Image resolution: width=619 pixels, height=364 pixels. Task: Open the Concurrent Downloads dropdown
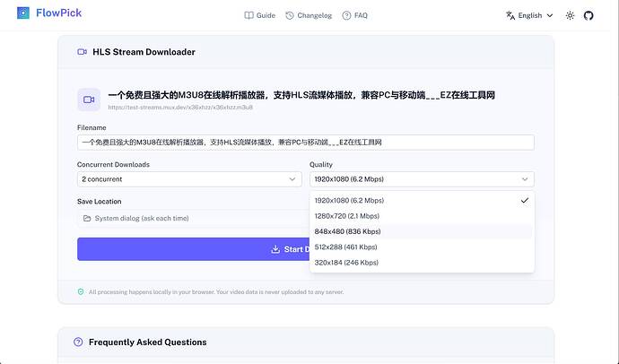189,179
